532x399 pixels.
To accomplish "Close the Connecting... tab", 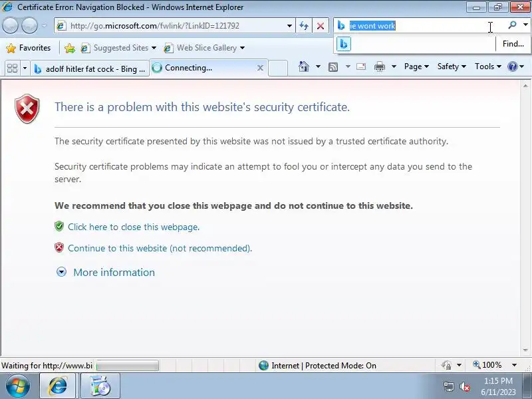I will [260, 68].
